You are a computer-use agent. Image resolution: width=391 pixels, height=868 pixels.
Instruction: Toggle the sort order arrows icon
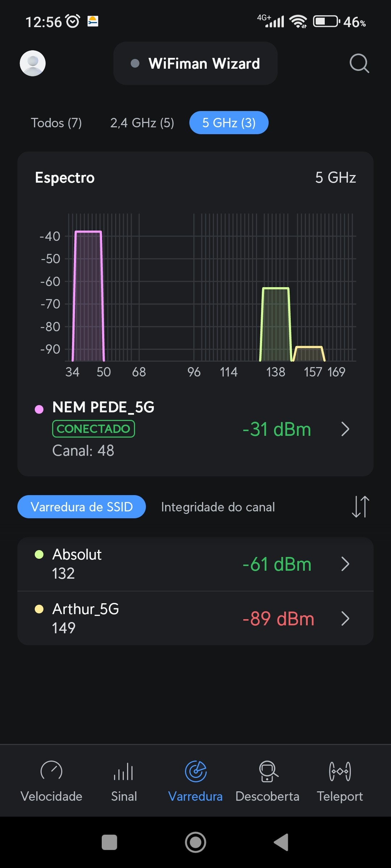(360, 507)
